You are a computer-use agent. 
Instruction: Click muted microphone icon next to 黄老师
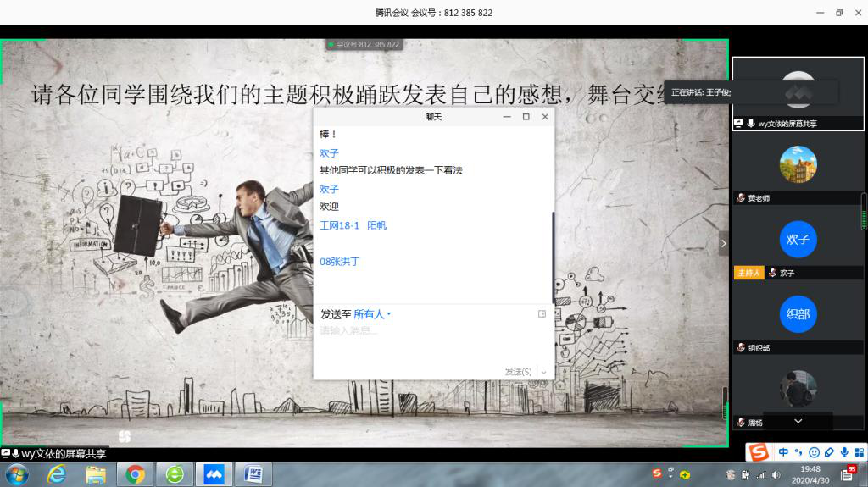pos(741,198)
